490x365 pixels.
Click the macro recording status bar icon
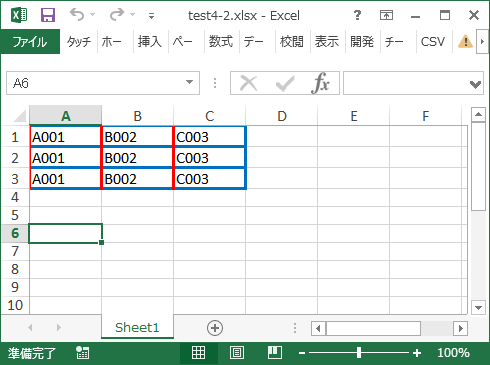coord(82,353)
